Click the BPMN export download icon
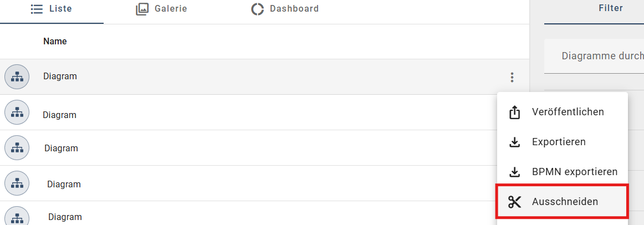The width and height of the screenshot is (644, 225). point(515,172)
